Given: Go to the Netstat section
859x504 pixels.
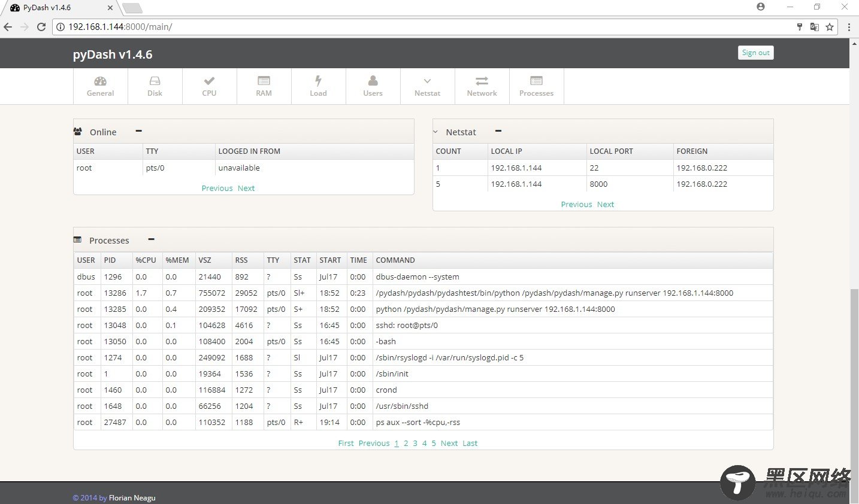Looking at the screenshot, I should tap(427, 86).
